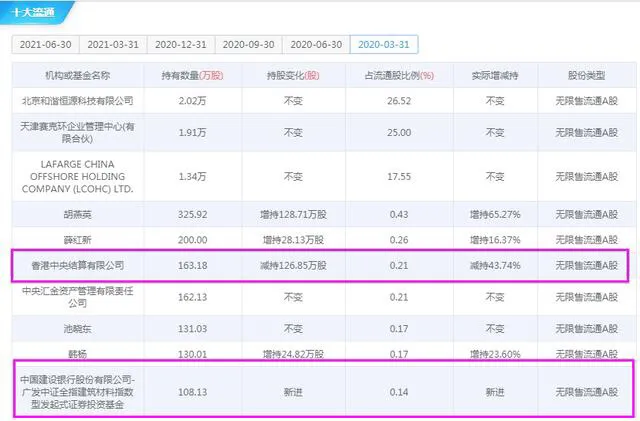Click the 增持28.13万股 change cell
The height and width of the screenshot is (421, 640).
[x=293, y=240]
